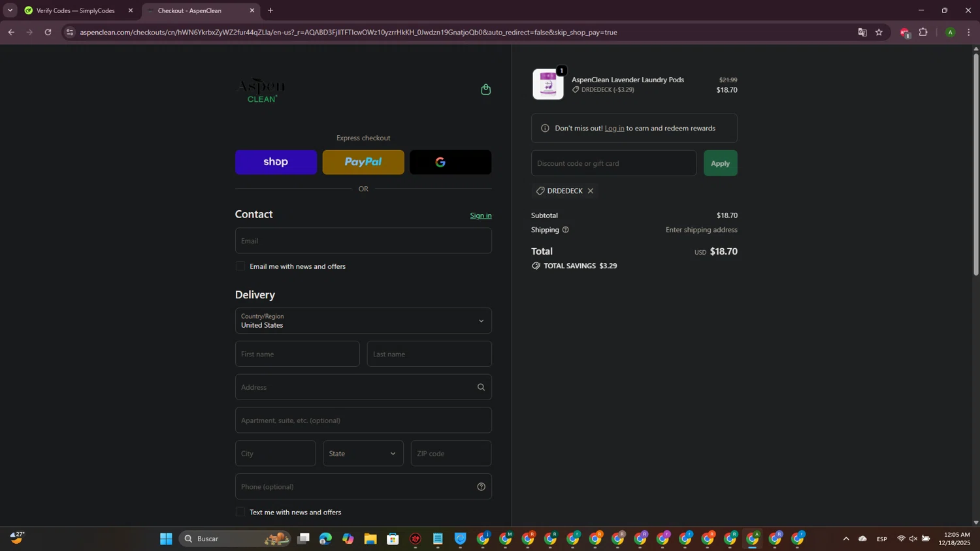Viewport: 980px width, 551px height.
Task: Enable Email me with news and offers
Action: coord(240,266)
